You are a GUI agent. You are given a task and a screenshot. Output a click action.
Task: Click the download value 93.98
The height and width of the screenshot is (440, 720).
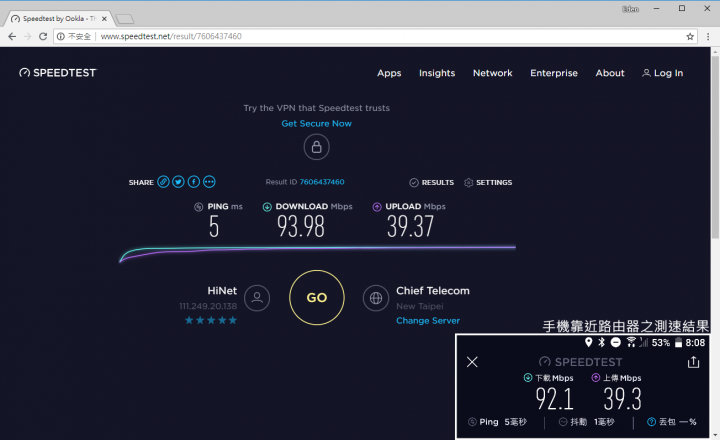pyautogui.click(x=301, y=226)
